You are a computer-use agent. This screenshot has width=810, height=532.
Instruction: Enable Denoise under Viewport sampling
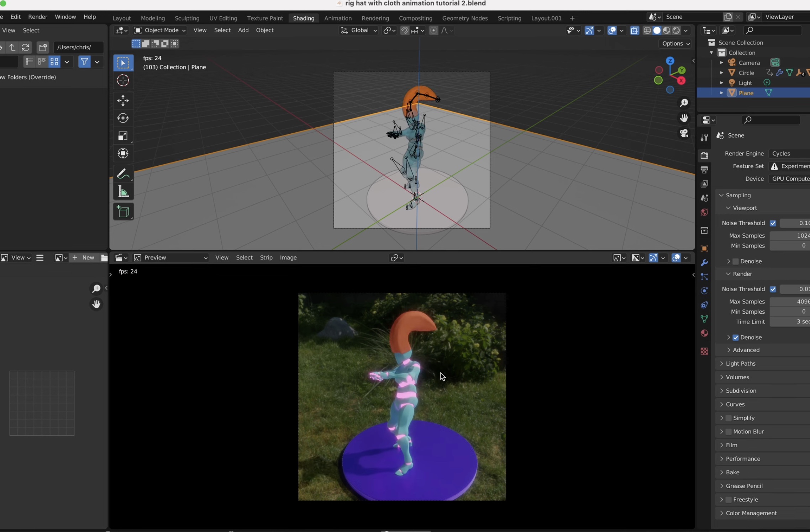coord(735,261)
